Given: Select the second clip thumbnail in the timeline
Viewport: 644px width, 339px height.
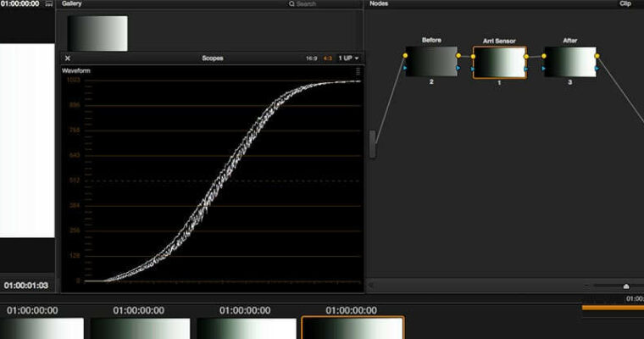Looking at the screenshot, I should click(140, 328).
